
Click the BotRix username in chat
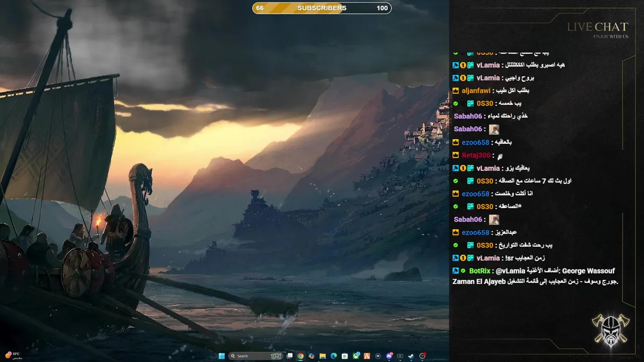(x=479, y=271)
